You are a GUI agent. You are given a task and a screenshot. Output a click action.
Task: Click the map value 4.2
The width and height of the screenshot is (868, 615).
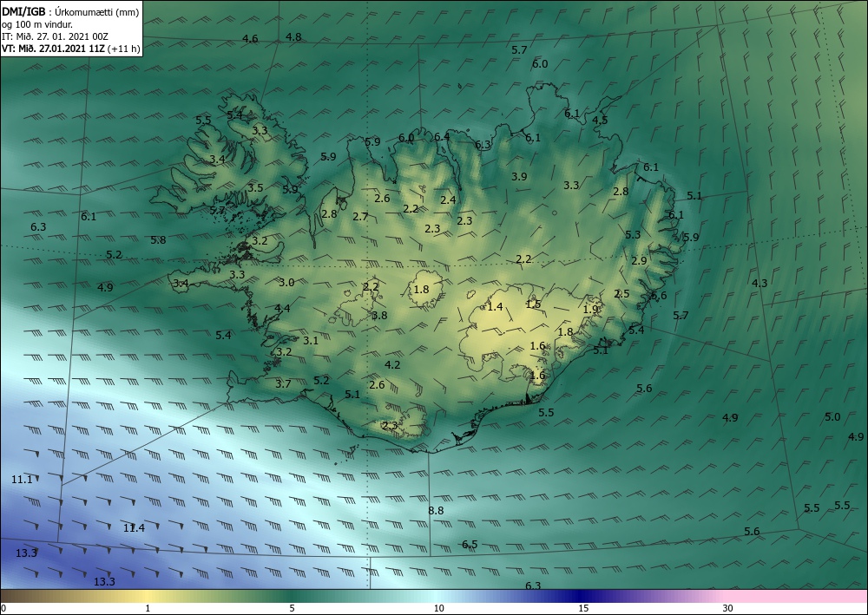pyautogui.click(x=392, y=364)
